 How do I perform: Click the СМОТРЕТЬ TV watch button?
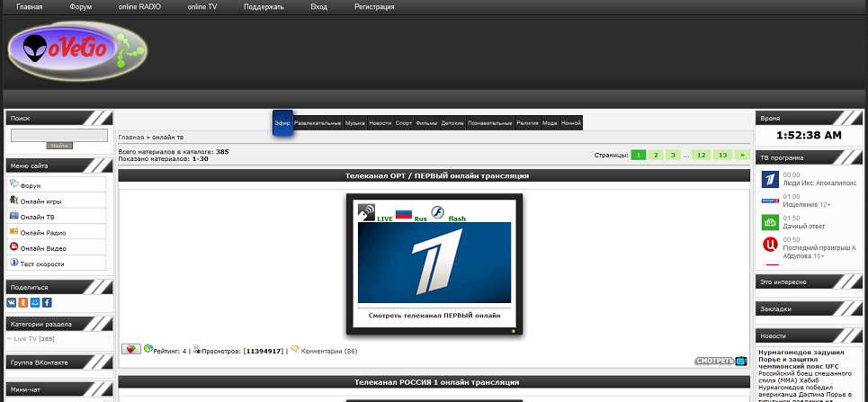click(x=721, y=361)
